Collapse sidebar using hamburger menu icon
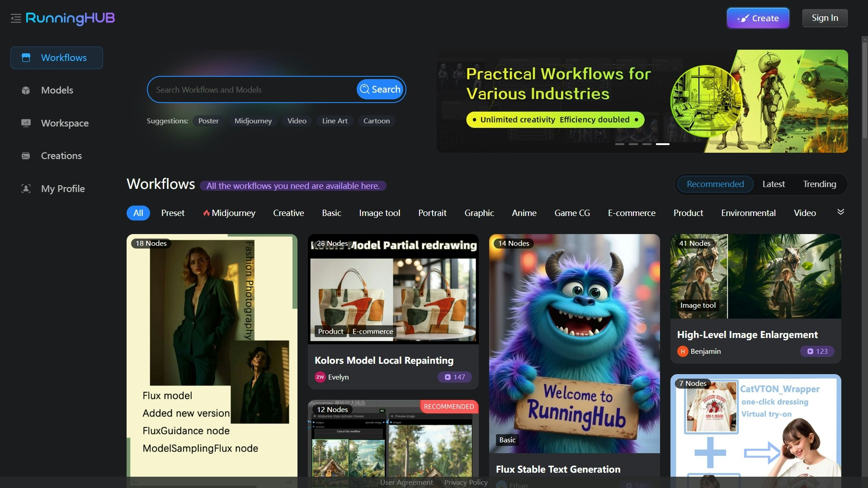This screenshot has width=868, height=488. tap(16, 19)
